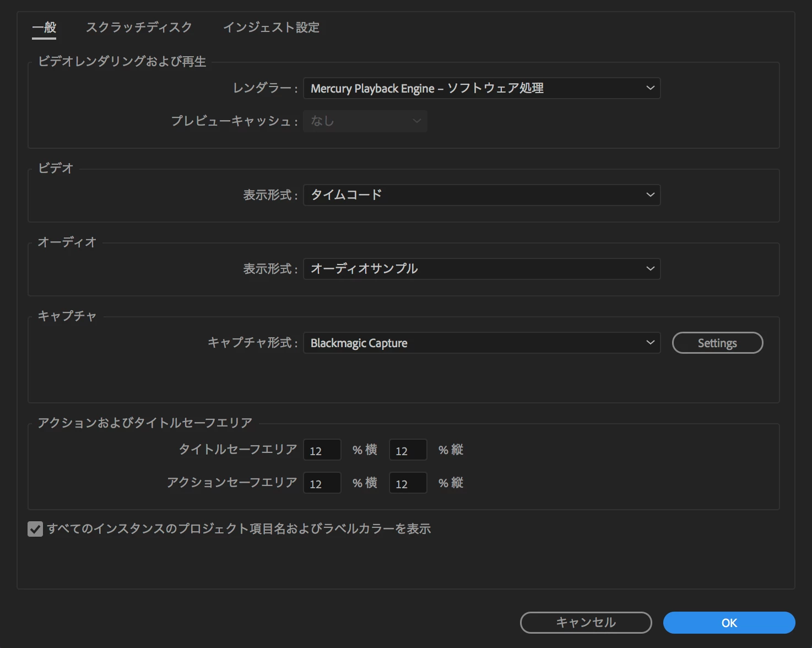Click the プレビューキャッシュ label

tap(235, 121)
